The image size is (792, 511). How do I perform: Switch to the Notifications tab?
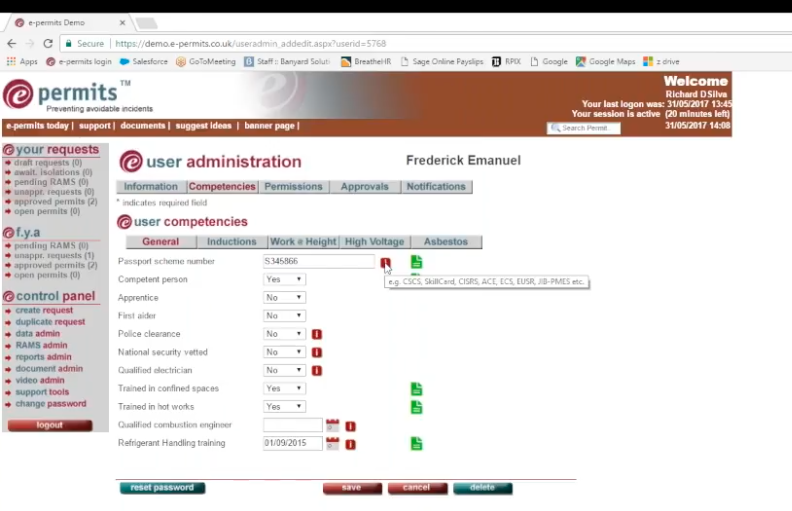click(x=436, y=187)
